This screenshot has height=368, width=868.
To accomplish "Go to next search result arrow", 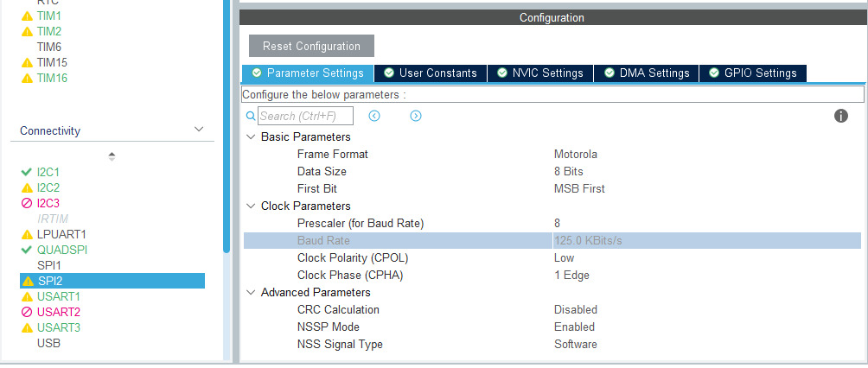I will pyautogui.click(x=416, y=116).
